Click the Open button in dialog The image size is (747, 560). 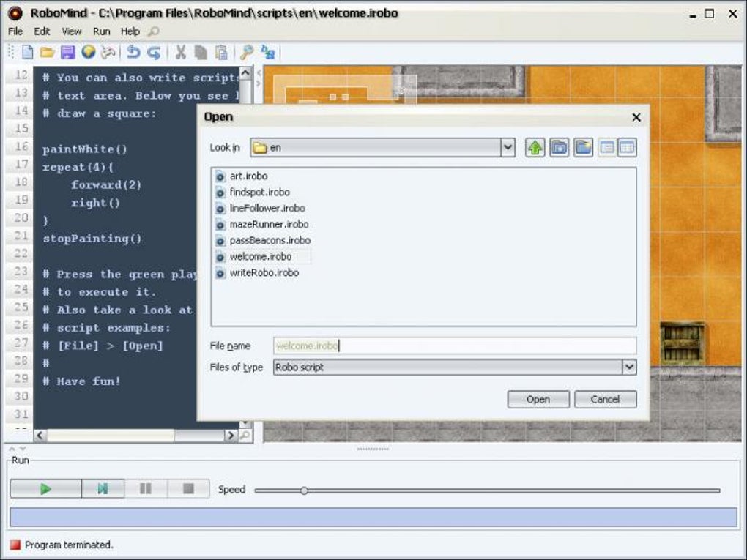(538, 400)
